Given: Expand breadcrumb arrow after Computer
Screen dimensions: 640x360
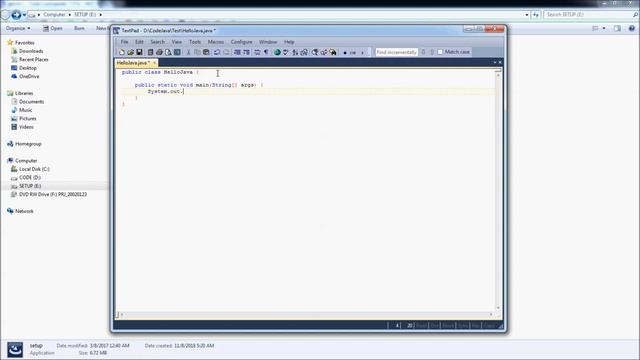Looking at the screenshot, I should tap(69, 15).
